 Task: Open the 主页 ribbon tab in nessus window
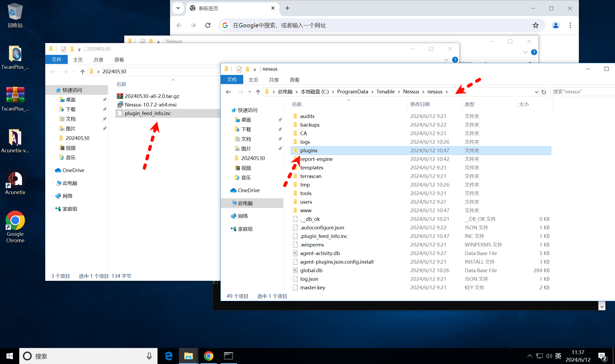[x=253, y=80]
